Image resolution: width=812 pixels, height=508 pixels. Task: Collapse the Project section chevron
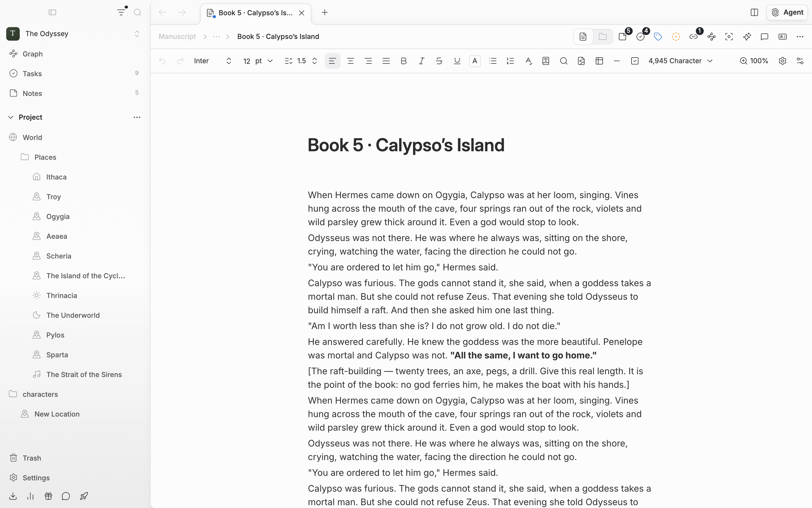[x=11, y=117]
